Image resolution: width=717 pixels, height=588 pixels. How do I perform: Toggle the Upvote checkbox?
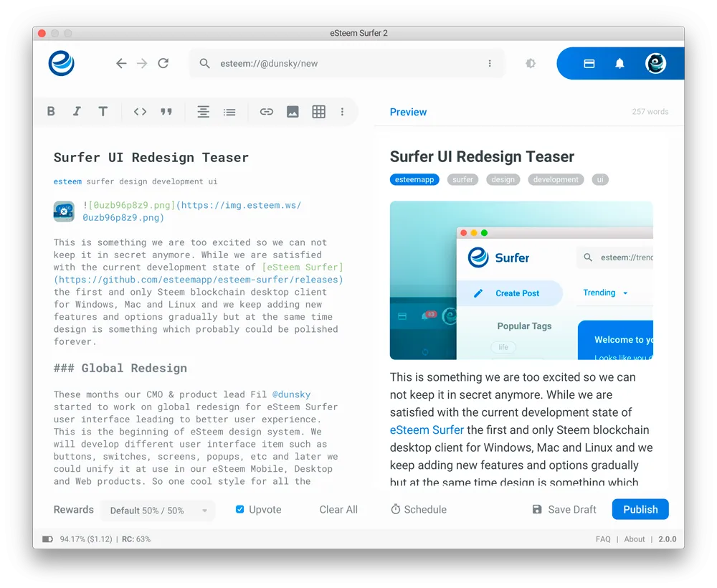pos(239,509)
